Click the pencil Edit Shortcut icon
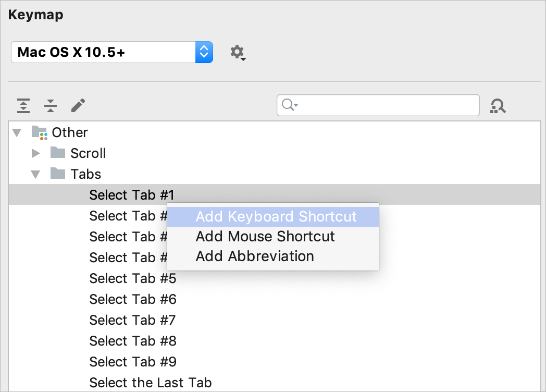The height and width of the screenshot is (392, 546). [78, 105]
